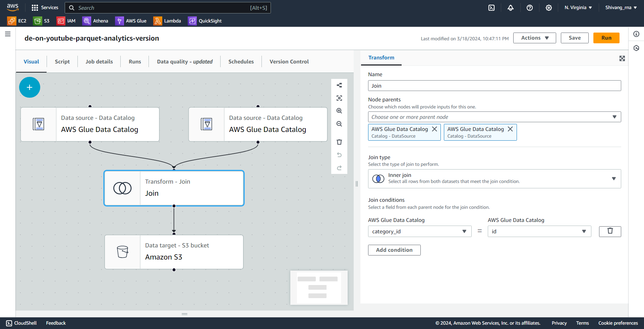
Task: Open settings gear in top bar
Action: point(549,8)
